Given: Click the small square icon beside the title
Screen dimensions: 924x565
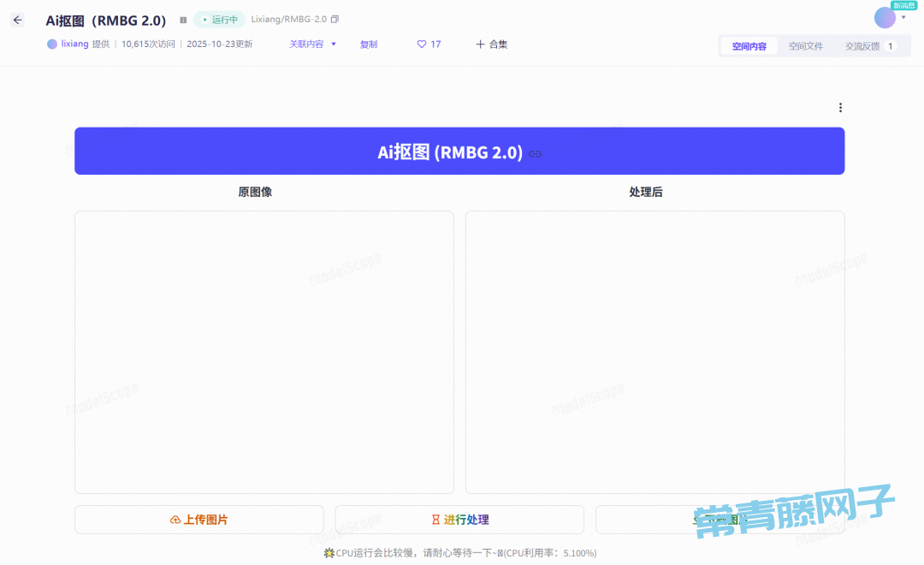Looking at the screenshot, I should coord(183,20).
